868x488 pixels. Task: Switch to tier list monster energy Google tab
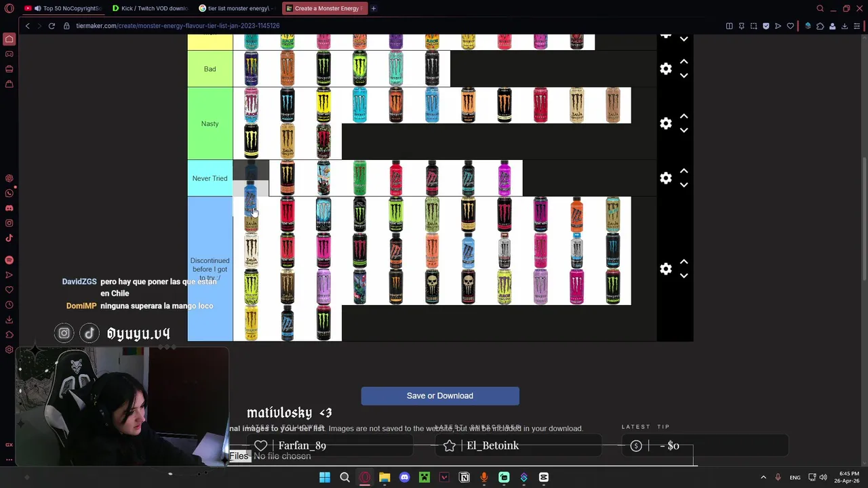(x=237, y=8)
